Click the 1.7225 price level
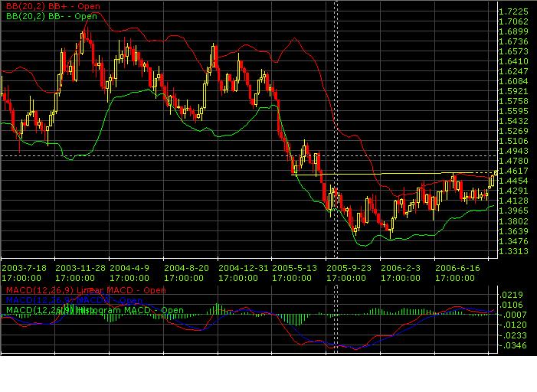 [x=513, y=12]
